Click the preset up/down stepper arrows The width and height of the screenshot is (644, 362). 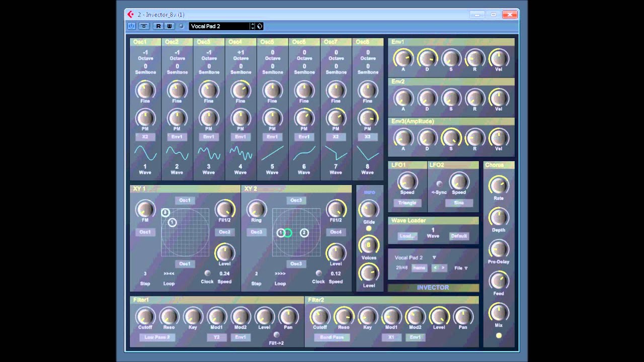tap(253, 26)
